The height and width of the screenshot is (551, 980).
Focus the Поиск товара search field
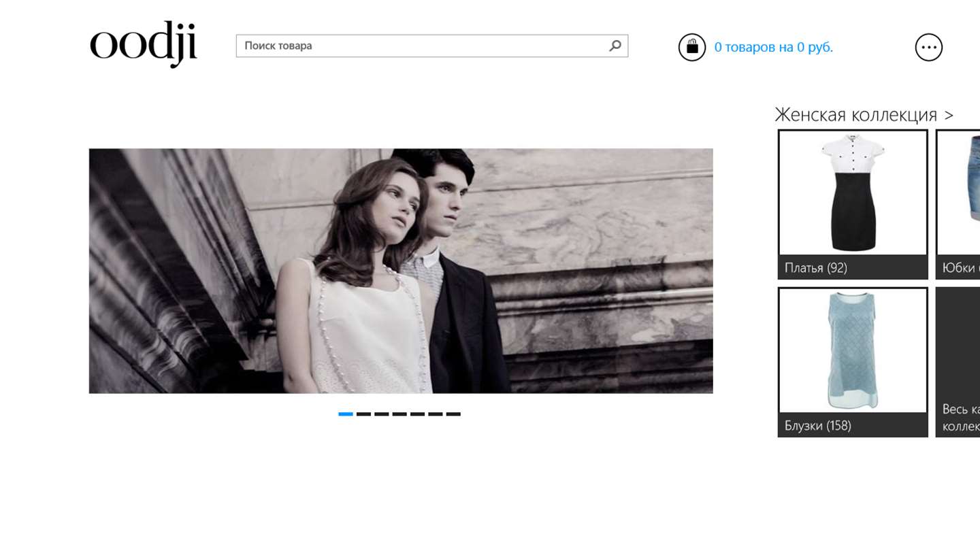pyautogui.click(x=431, y=46)
